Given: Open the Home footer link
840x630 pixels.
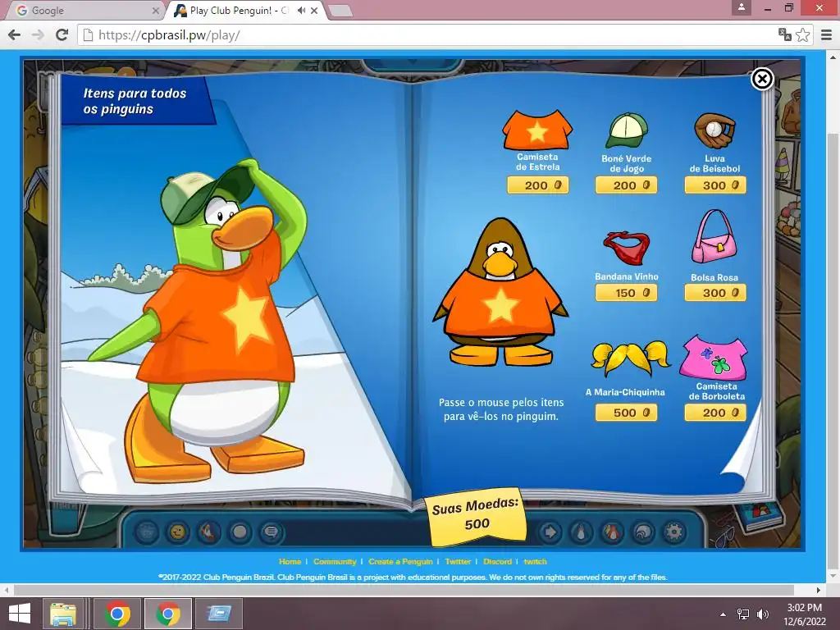Looking at the screenshot, I should pos(290,561).
